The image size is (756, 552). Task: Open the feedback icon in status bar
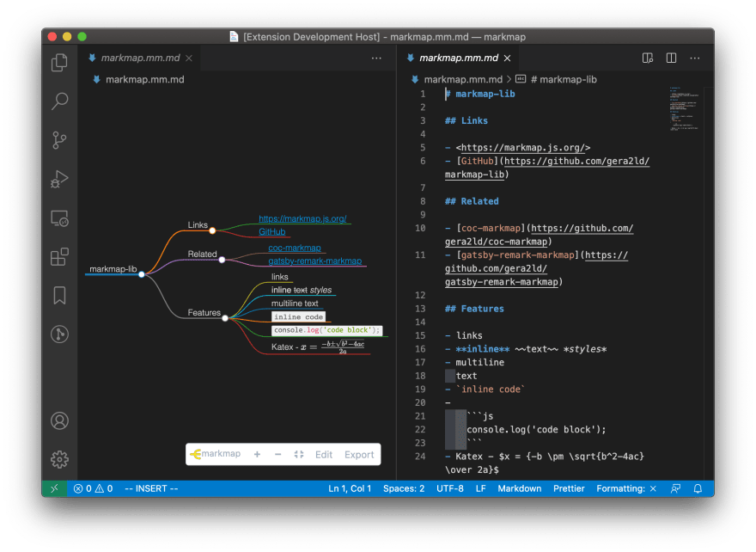(675, 488)
